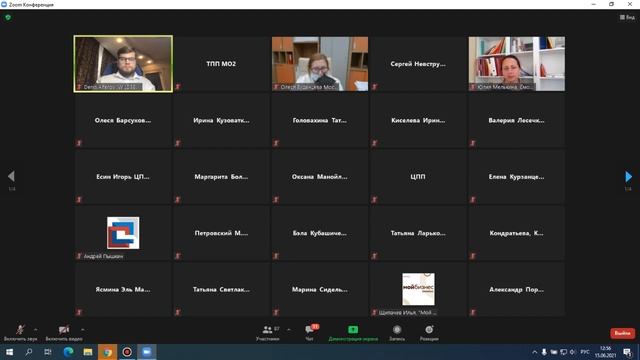The height and width of the screenshot is (360, 640).
Task: Select the ЦПП participant tile
Action: point(418,177)
